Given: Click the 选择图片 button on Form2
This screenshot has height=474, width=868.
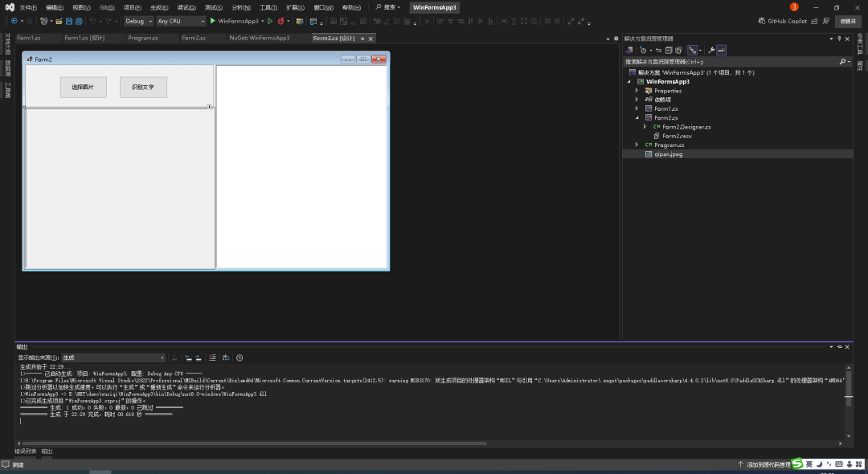Looking at the screenshot, I should (x=83, y=87).
